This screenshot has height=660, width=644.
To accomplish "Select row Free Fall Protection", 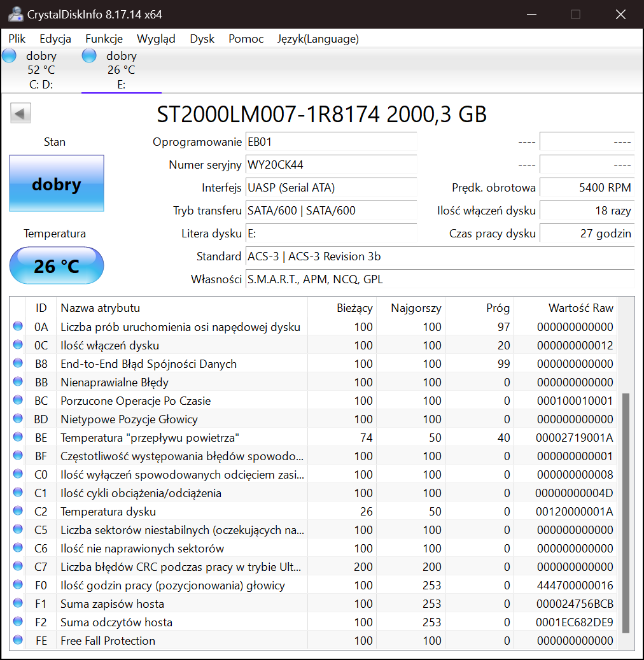I will pos(313,641).
